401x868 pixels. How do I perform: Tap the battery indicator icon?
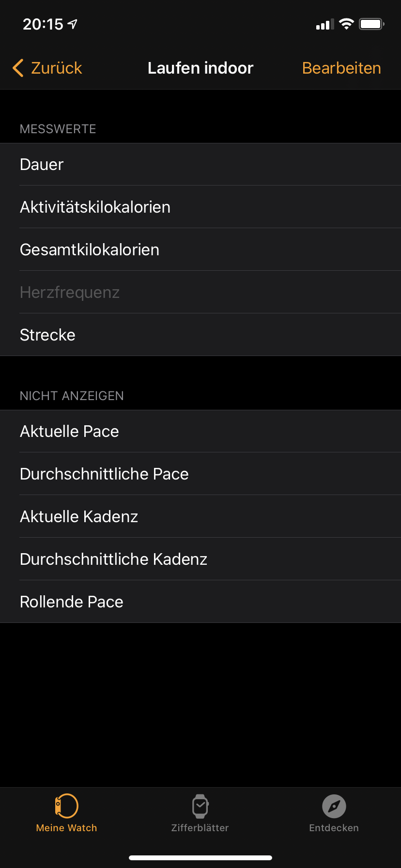point(371,24)
